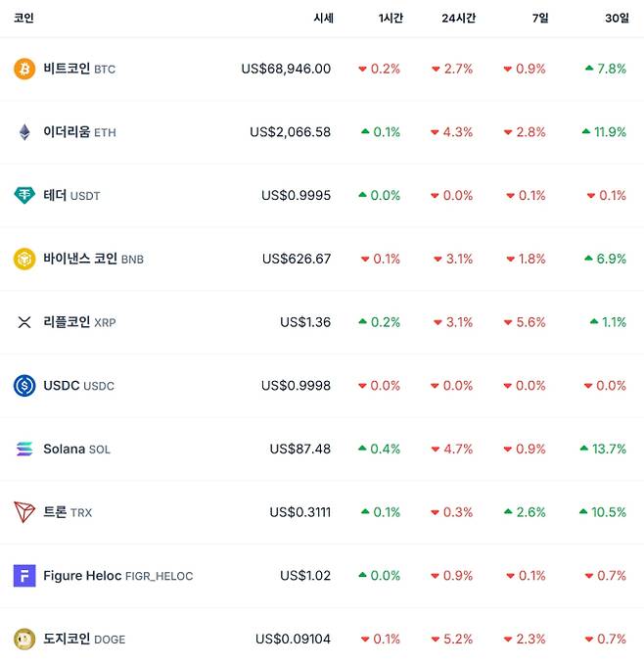The image size is (644, 665).
Task: Click the 코인 column header
Action: point(23,18)
